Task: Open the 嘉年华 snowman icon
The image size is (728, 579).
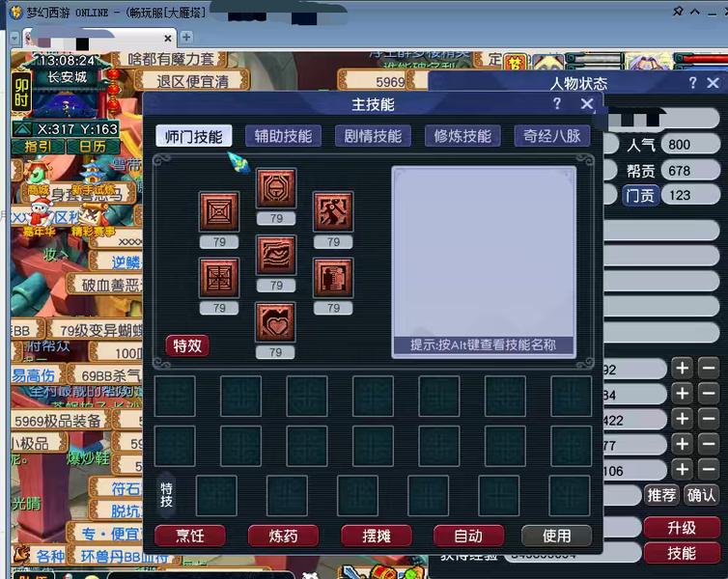Action: coord(41,217)
